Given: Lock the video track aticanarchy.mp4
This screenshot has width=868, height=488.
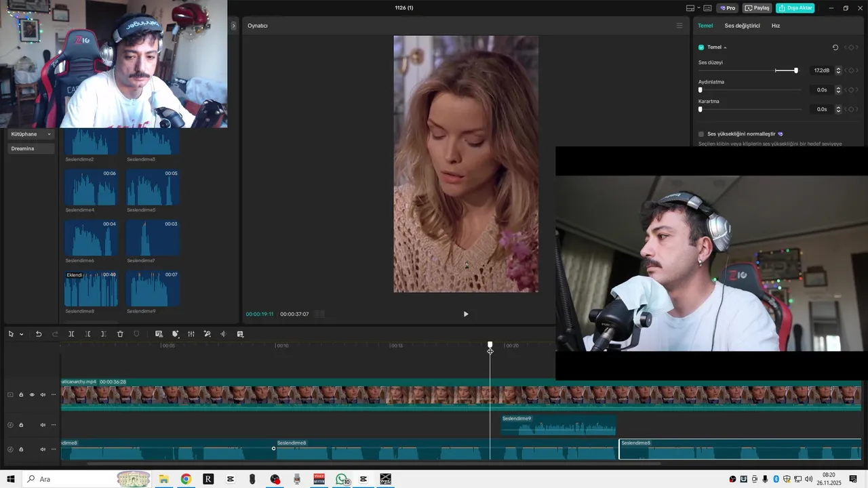Looking at the screenshot, I should coord(21,394).
